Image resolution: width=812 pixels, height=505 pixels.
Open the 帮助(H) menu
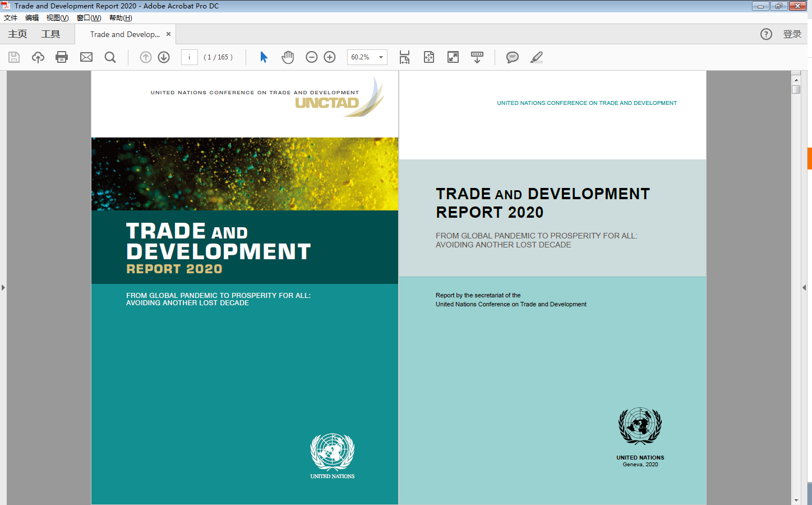(x=121, y=18)
